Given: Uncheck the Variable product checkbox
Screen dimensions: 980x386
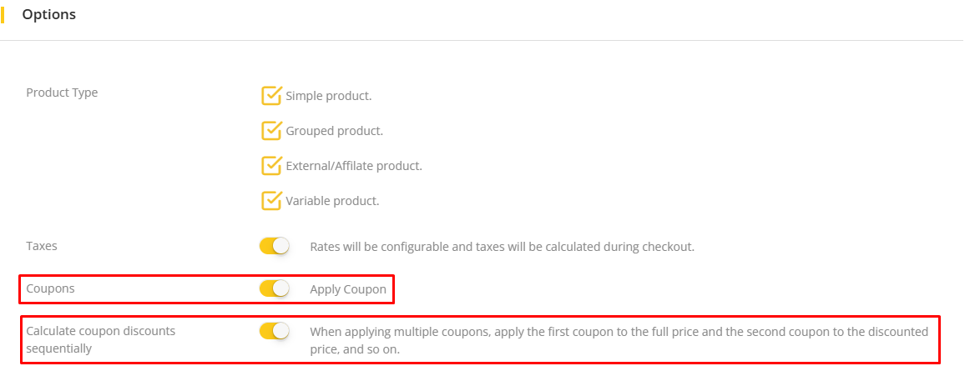Looking at the screenshot, I should pyautogui.click(x=271, y=201).
